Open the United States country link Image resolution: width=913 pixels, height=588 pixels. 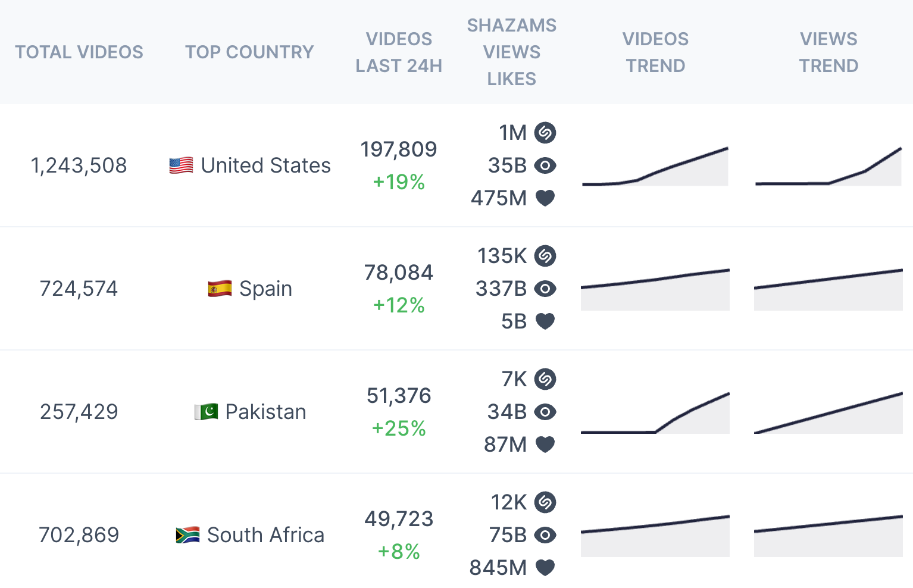265,165
